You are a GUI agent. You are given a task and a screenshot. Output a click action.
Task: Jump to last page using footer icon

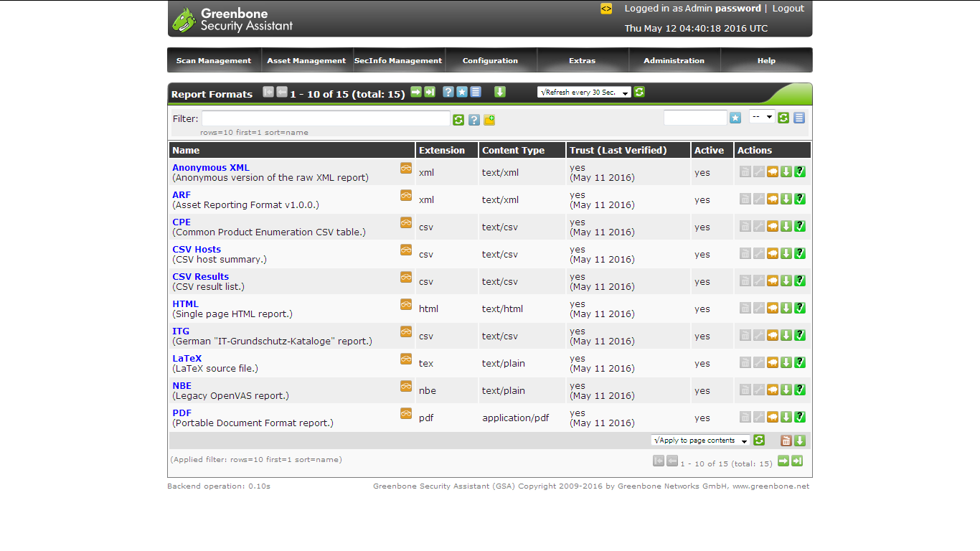797,461
